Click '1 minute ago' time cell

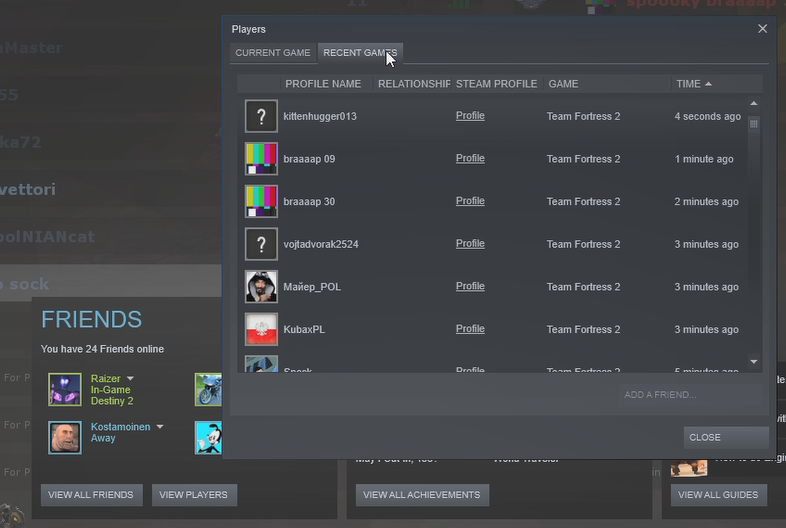point(704,159)
